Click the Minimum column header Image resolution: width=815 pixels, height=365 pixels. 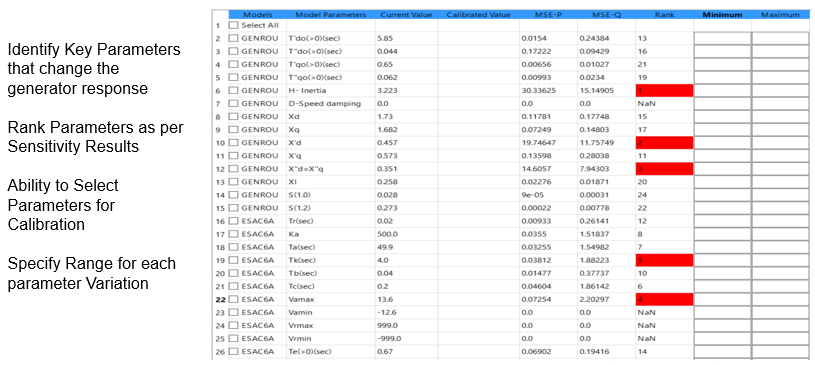point(722,15)
